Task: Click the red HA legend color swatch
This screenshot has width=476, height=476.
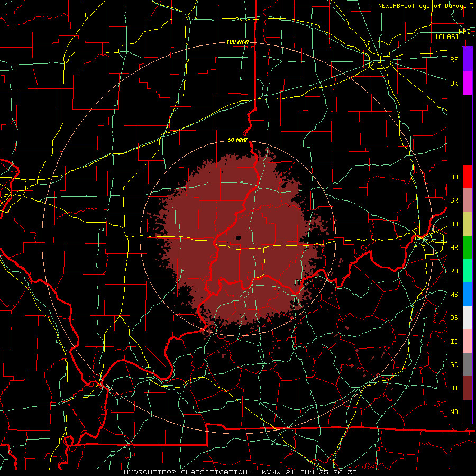Action: (x=467, y=177)
